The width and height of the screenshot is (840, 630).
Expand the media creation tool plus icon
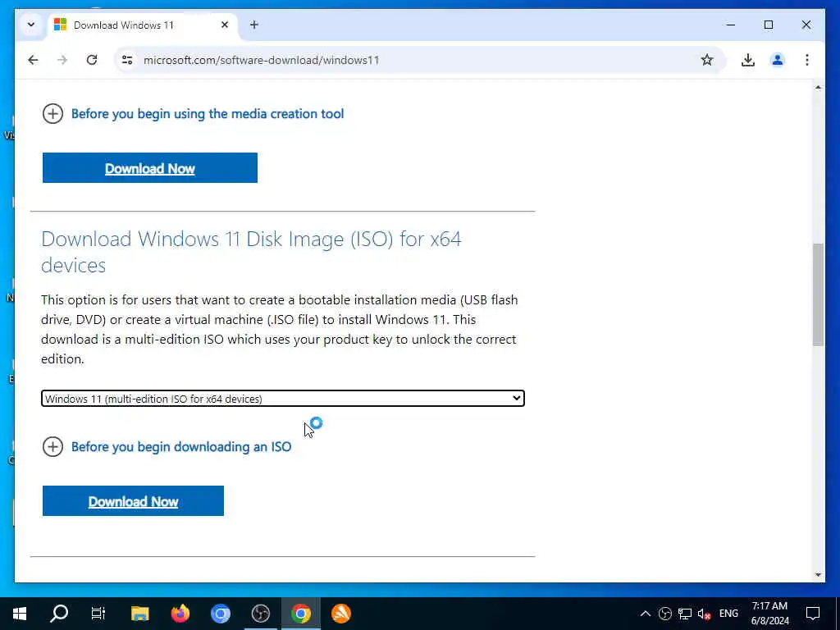click(52, 113)
